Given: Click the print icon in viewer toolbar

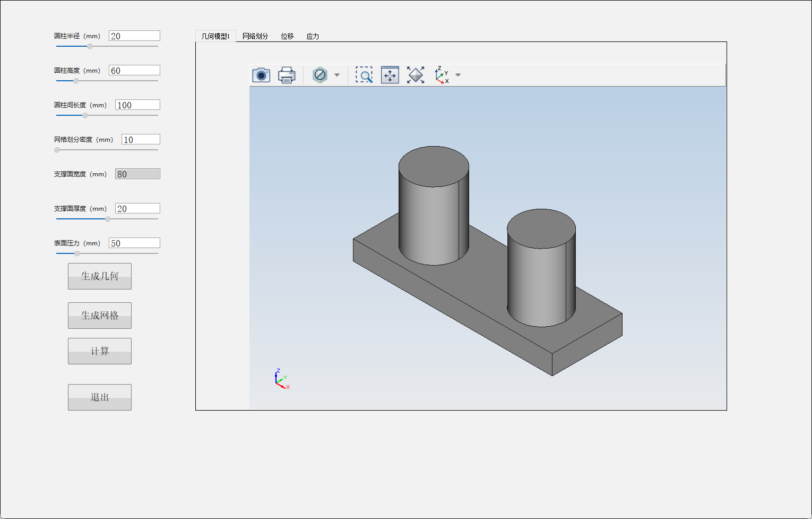Looking at the screenshot, I should point(287,75).
